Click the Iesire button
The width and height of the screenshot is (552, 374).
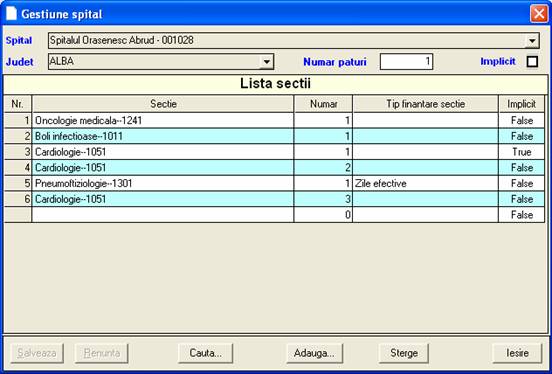click(x=517, y=353)
